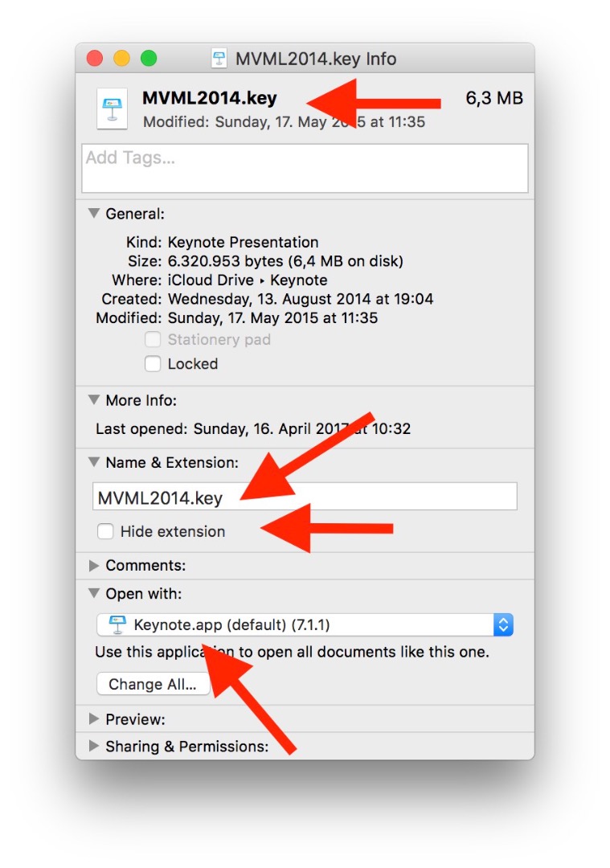This screenshot has height=868, width=610.
Task: Collapse the More Info section
Action: coord(94,400)
